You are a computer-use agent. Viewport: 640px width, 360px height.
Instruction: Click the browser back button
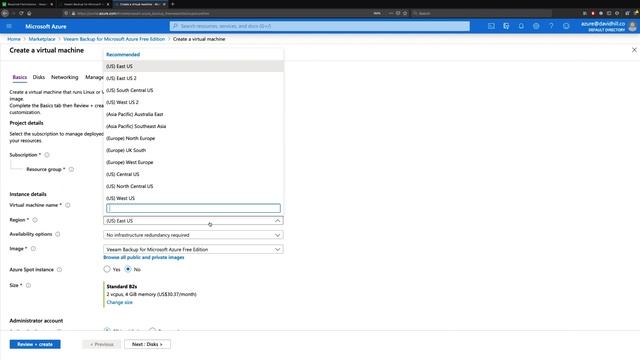[4, 13]
